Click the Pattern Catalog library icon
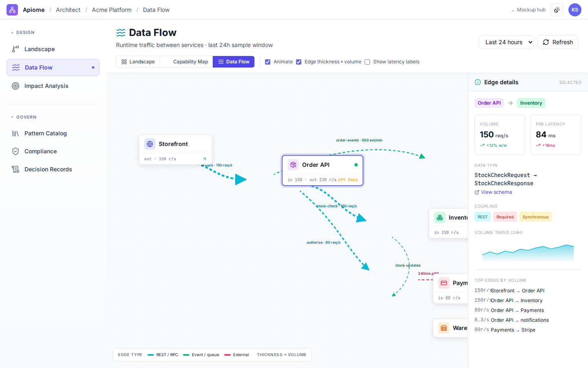This screenshot has height=368, width=588. pos(16,133)
